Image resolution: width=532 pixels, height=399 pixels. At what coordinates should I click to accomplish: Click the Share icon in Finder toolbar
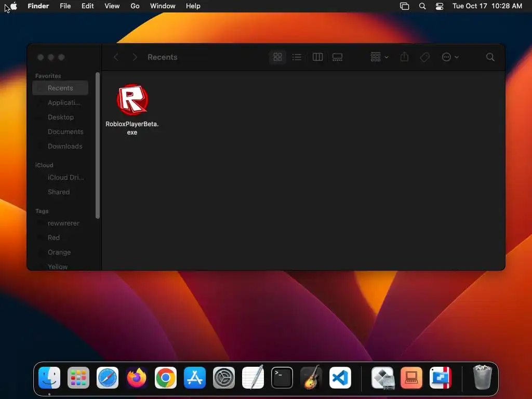click(x=404, y=57)
